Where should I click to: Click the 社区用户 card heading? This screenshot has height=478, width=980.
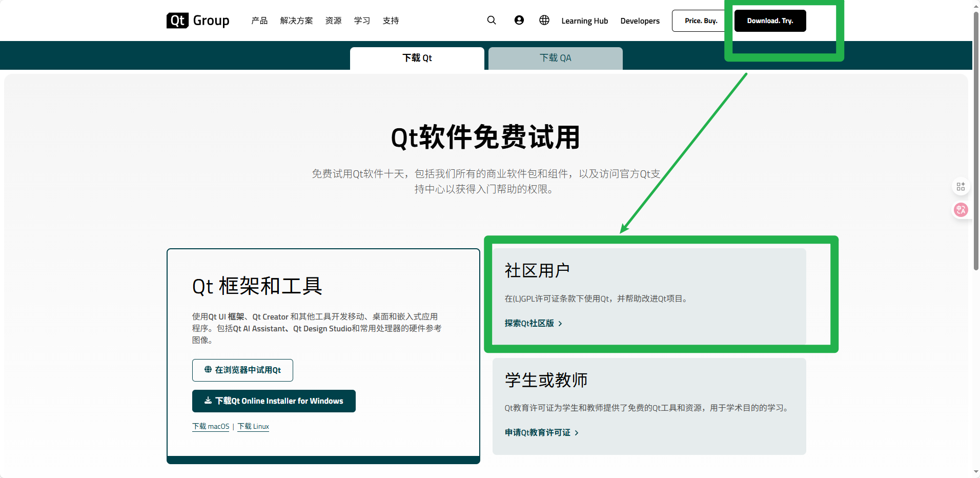coord(537,270)
